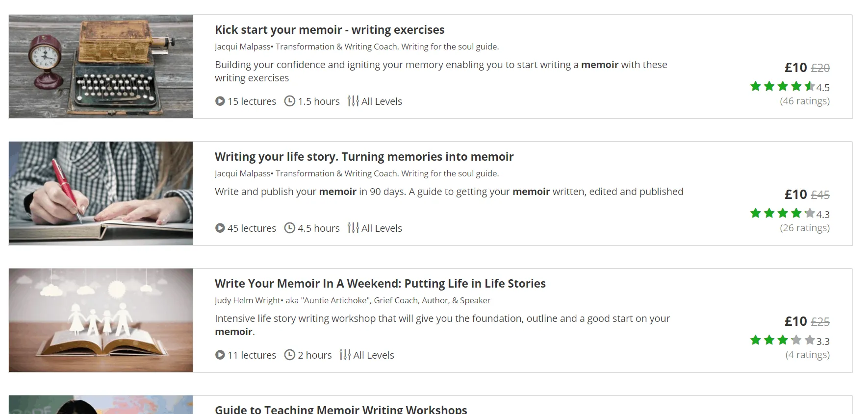This screenshot has width=868, height=414.
Task: Click the clock icon showing 4.5 hours
Action: 289,228
